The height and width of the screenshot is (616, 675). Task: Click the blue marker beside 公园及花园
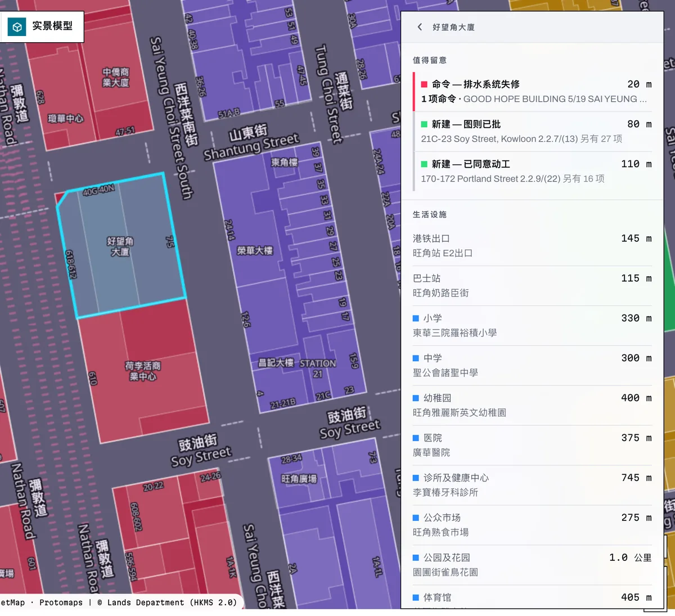(x=416, y=558)
